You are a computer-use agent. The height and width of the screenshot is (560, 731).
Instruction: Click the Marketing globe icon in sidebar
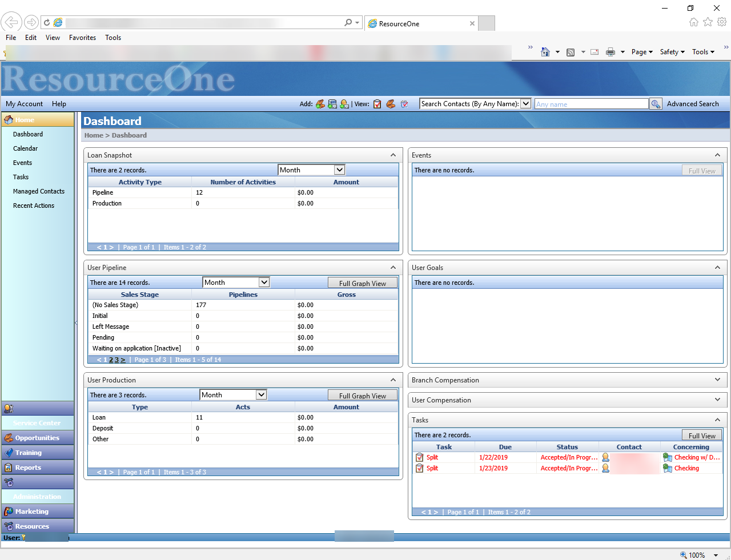click(9, 511)
